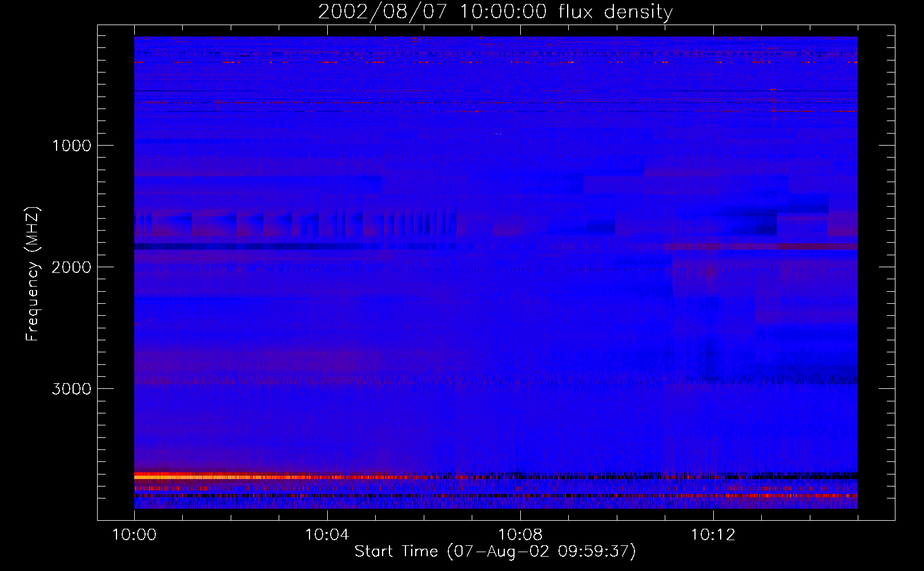The height and width of the screenshot is (571, 924).
Task: Select the plot title '2002/08/07 10:00:00 flux density'
Action: click(495, 12)
